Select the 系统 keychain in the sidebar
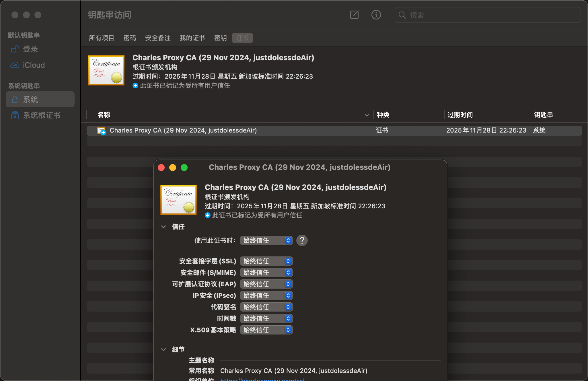The width and height of the screenshot is (588, 381). point(40,100)
